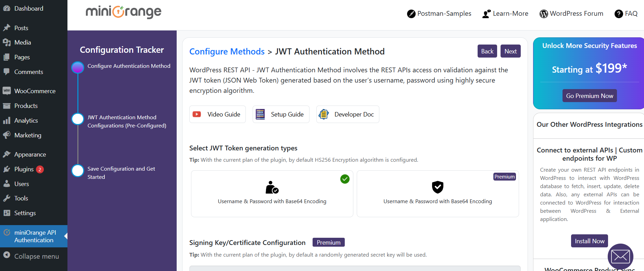The width and height of the screenshot is (644, 271).
Task: Click Collapse menu in sidebar
Action: (x=34, y=256)
